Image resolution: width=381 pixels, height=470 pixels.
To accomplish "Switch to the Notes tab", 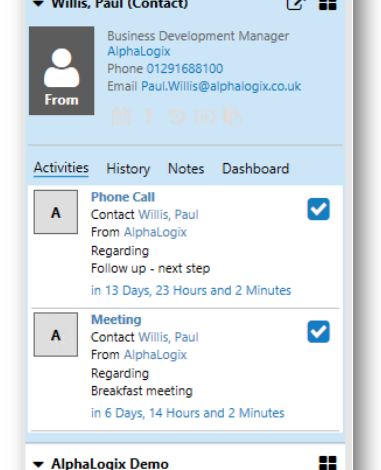I will click(186, 169).
